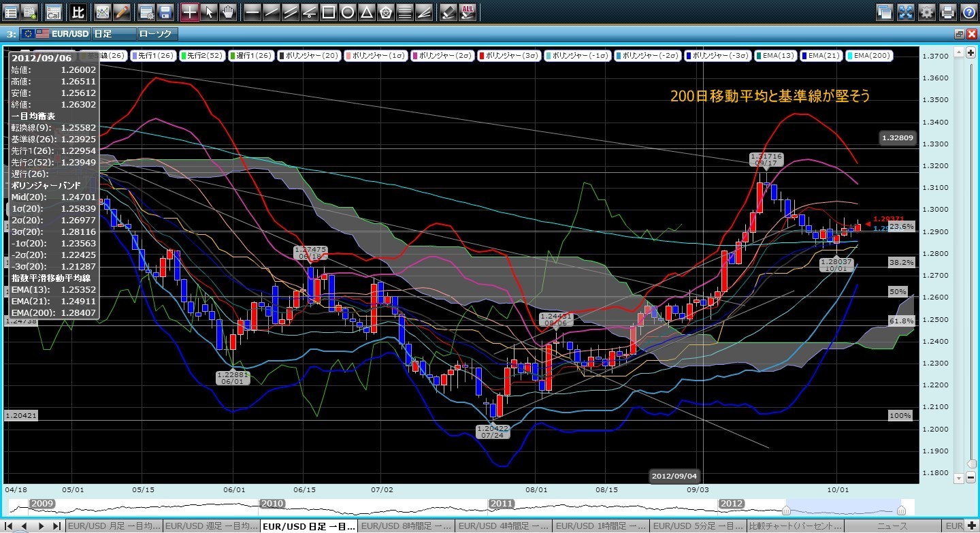Select the hand pan tool
The image size is (980, 533).
pyautogui.click(x=227, y=12)
